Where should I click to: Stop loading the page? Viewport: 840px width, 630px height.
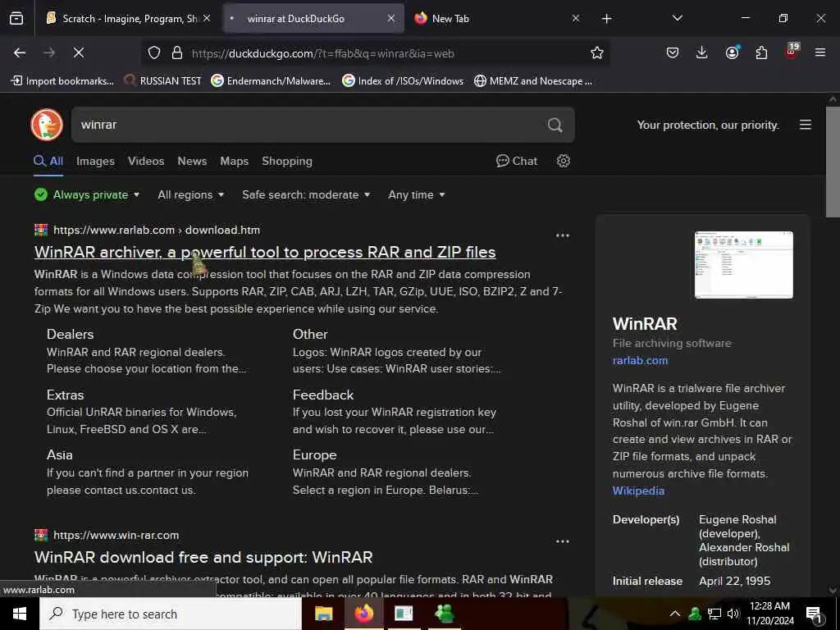78,53
